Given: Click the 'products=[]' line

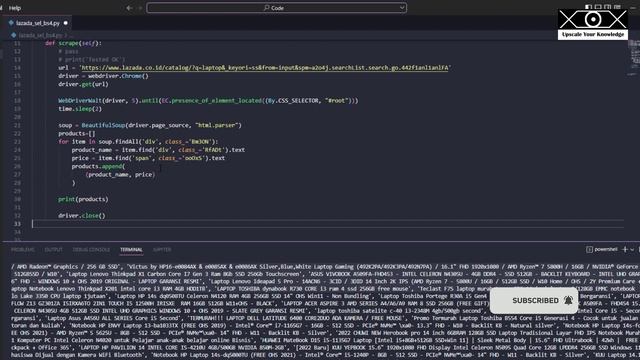Looking at the screenshot, I should point(77,133).
